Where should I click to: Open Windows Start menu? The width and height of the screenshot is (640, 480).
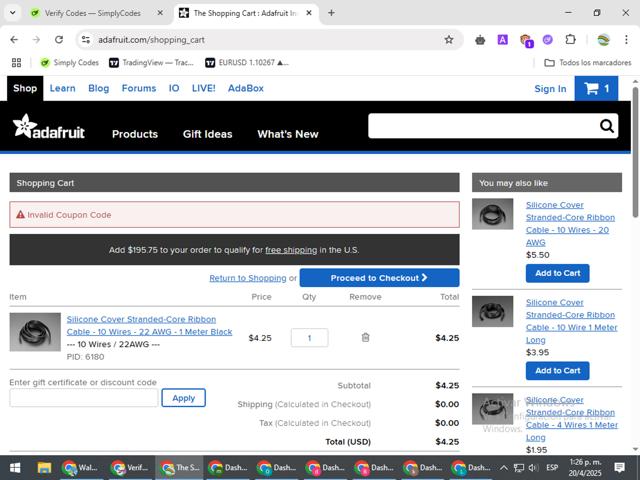[x=15, y=468]
